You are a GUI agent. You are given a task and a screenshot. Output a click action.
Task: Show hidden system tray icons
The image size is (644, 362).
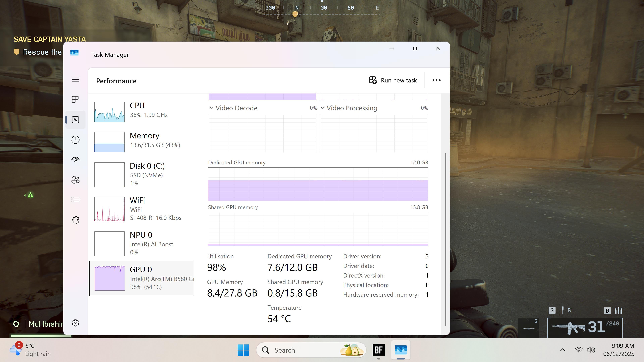563,350
